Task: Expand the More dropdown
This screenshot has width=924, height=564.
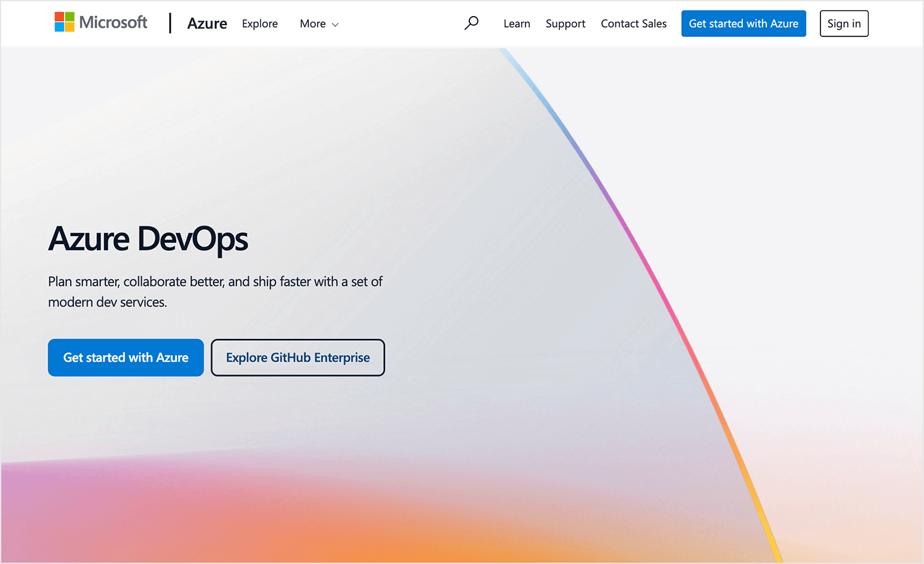Action: click(x=319, y=23)
